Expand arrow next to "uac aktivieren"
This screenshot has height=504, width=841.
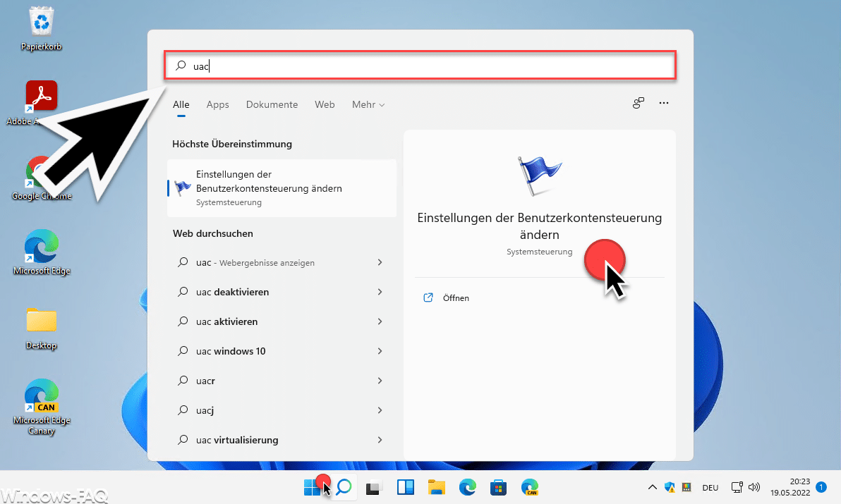[380, 321]
